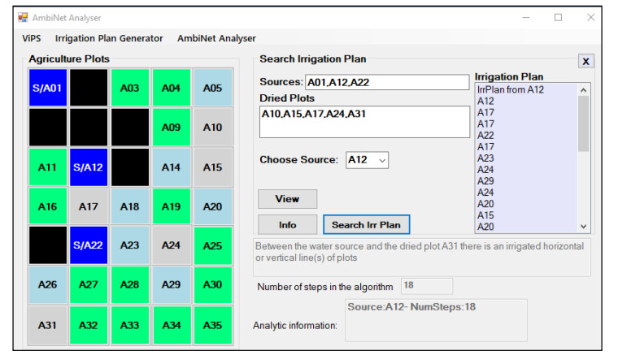The image size is (618, 364).
Task: Open the ViPS menu
Action: [32, 38]
